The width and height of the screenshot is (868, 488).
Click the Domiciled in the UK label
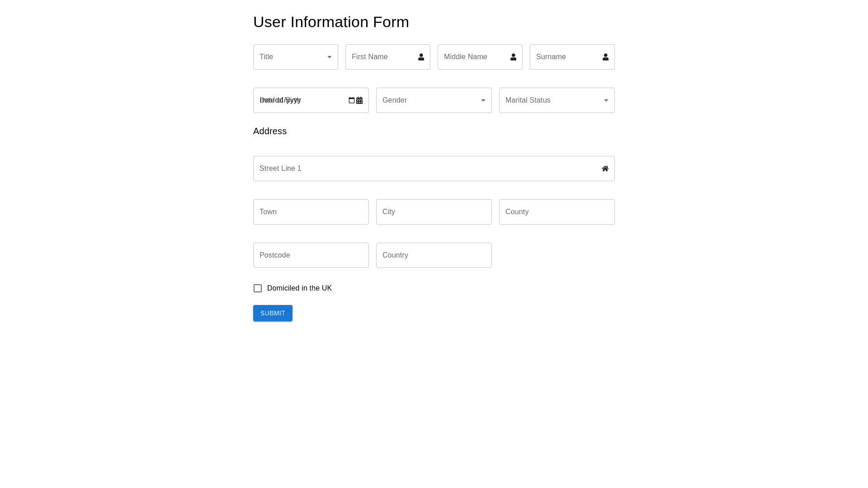point(299,288)
